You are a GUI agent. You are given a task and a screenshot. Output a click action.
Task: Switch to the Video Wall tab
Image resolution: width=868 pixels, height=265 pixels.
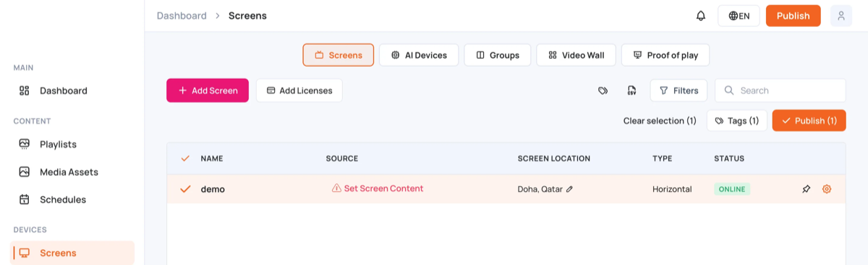(576, 55)
